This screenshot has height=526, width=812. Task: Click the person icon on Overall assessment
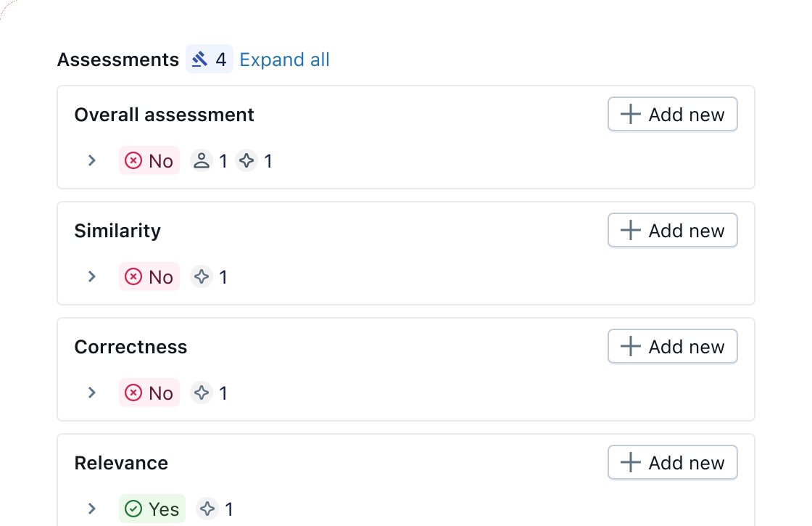(x=204, y=160)
